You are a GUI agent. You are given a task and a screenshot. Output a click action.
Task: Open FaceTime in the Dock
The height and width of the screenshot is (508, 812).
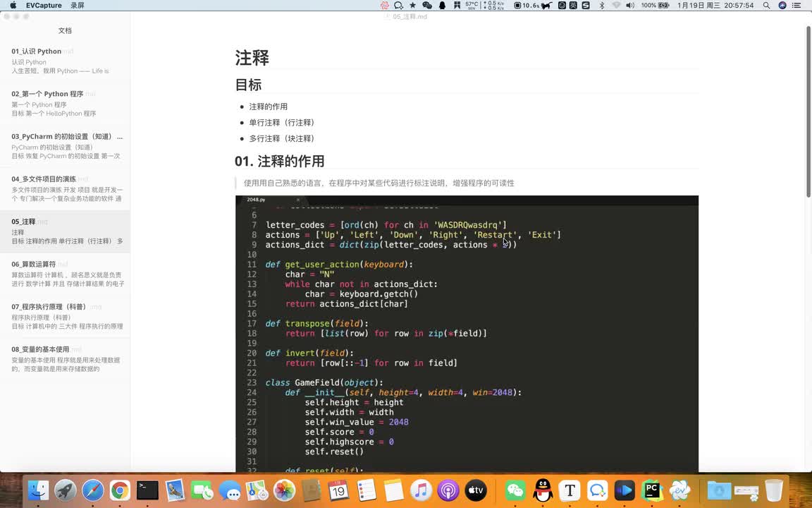(x=202, y=490)
